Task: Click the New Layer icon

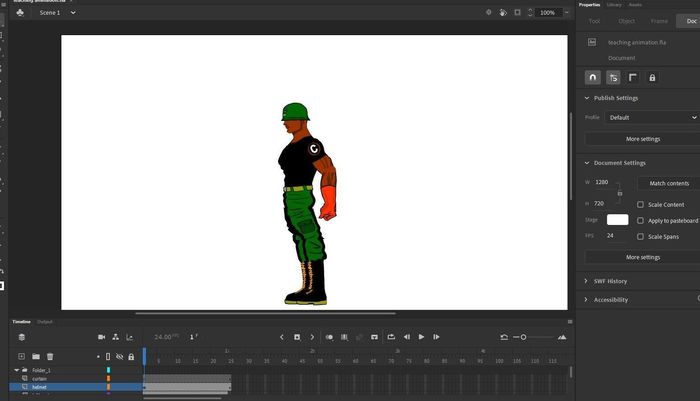Action: (21, 356)
